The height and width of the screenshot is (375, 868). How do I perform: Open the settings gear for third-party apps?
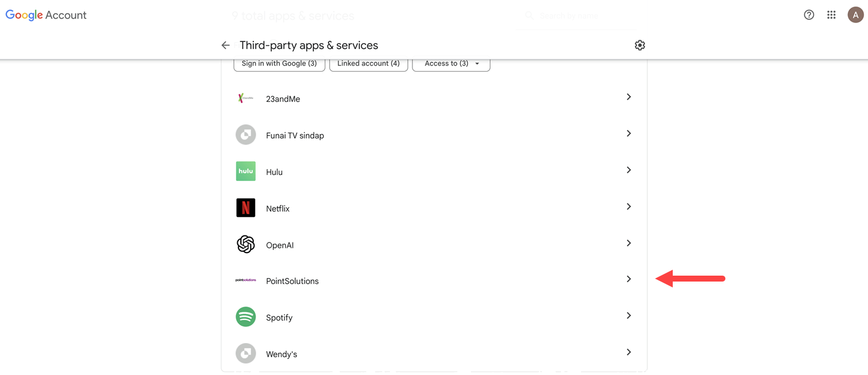coord(639,44)
